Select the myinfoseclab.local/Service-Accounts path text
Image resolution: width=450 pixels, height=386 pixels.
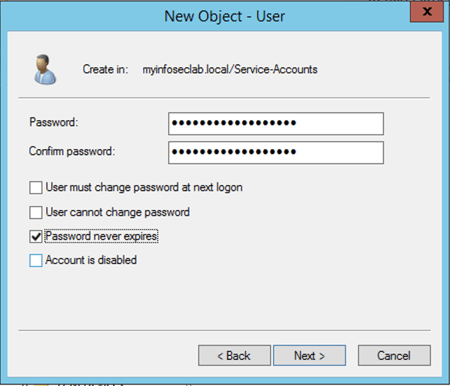230,69
